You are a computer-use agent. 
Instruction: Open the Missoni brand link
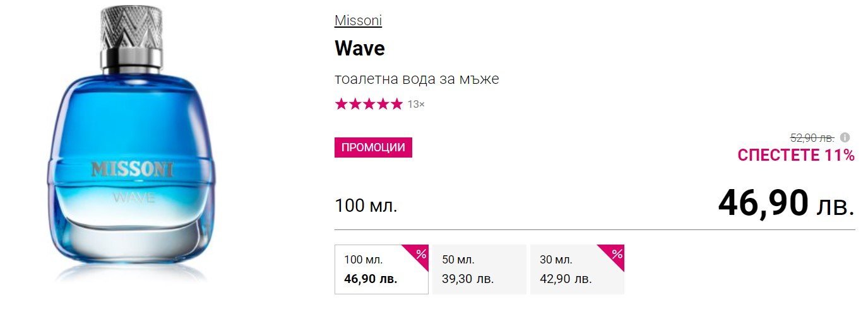pyautogui.click(x=358, y=20)
